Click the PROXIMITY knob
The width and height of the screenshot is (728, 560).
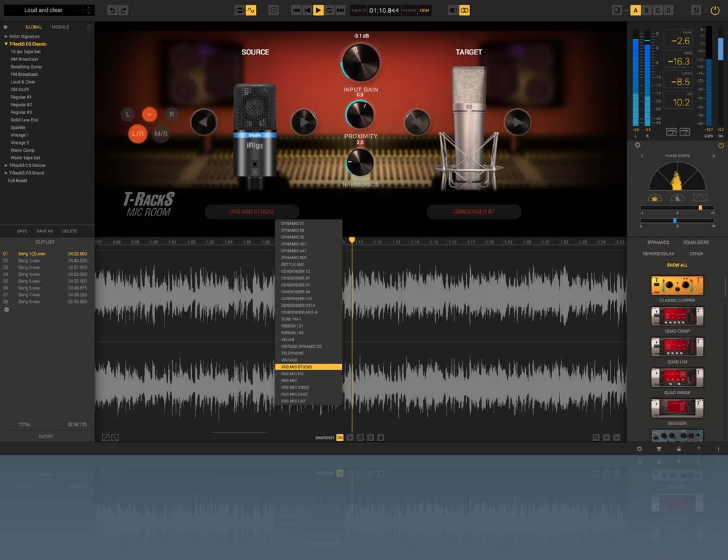coord(360,115)
